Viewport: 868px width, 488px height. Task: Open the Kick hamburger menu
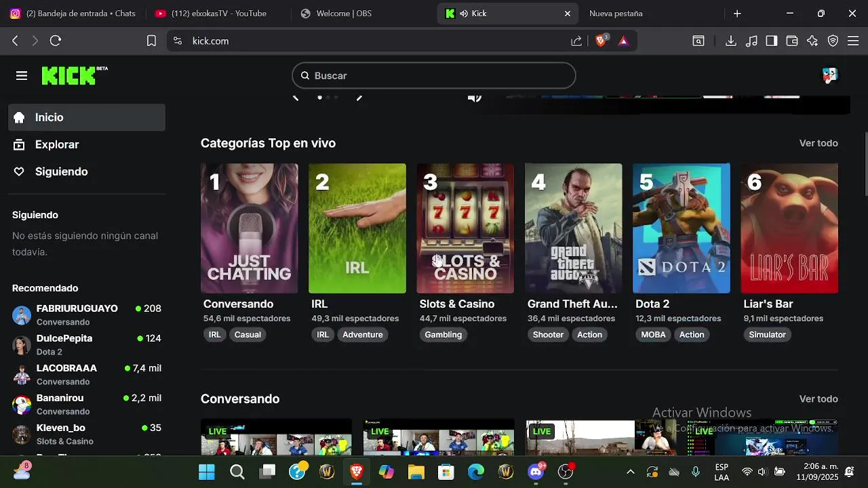[22, 76]
